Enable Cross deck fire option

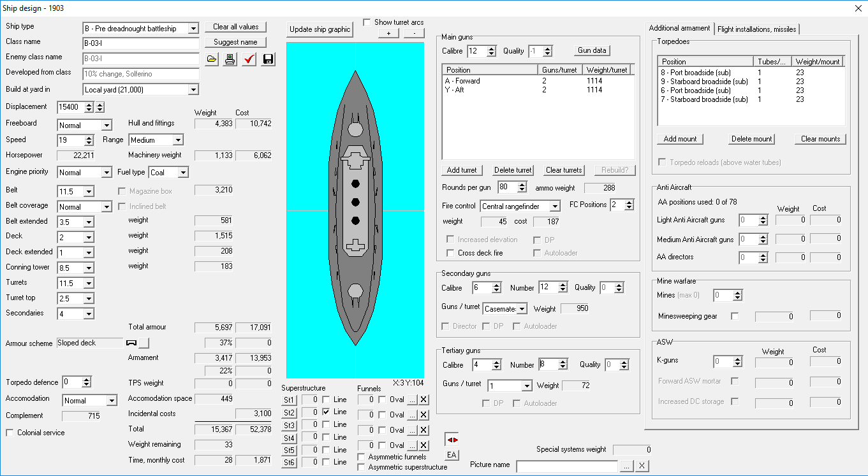pos(450,253)
